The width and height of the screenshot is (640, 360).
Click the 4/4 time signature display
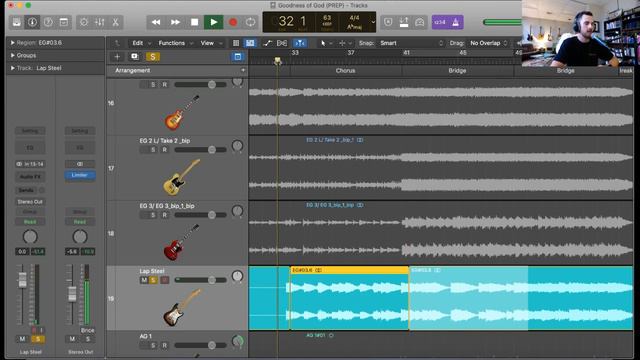pos(354,18)
